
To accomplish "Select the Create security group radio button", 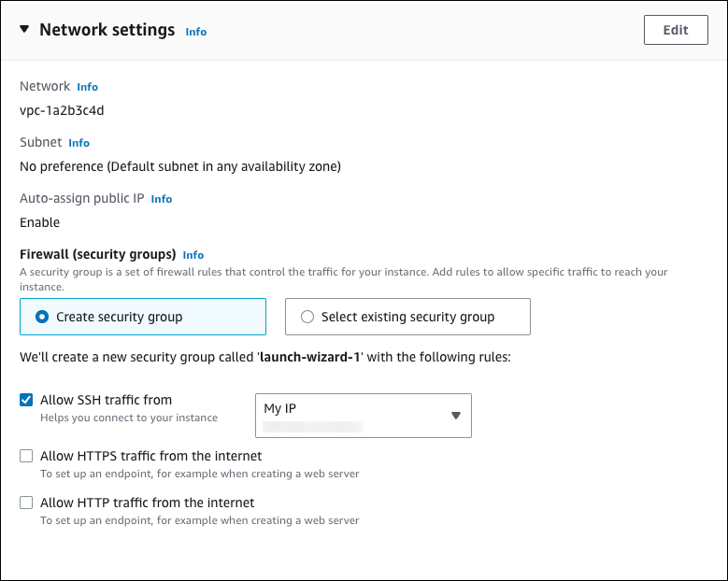I will (42, 317).
